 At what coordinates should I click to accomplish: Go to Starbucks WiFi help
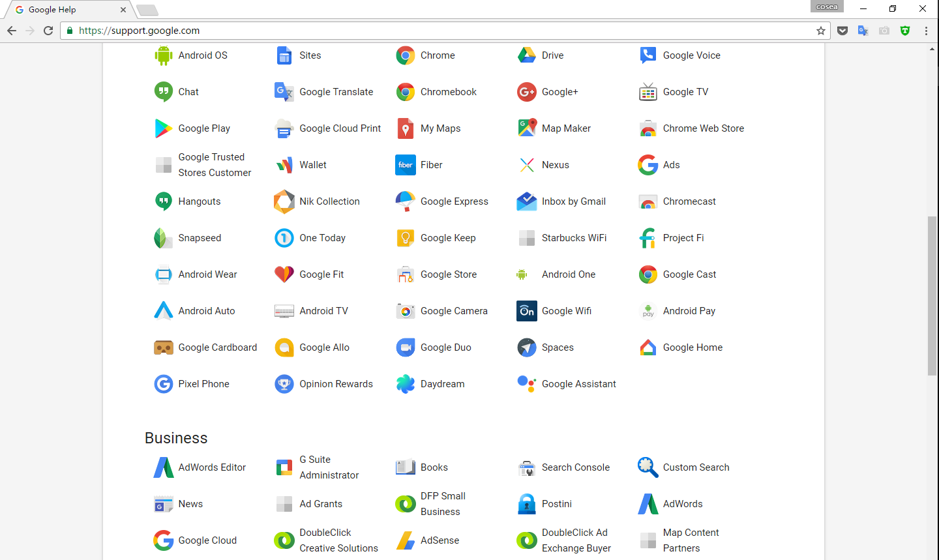pyautogui.click(x=574, y=238)
